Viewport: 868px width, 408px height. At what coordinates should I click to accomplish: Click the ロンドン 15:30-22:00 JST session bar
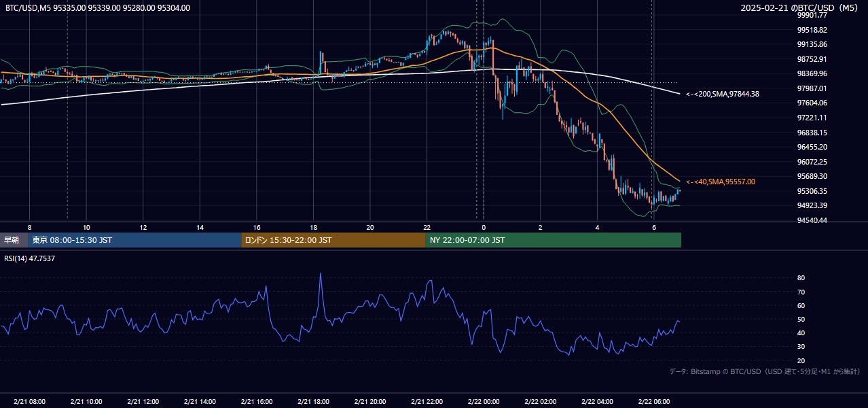[333, 240]
